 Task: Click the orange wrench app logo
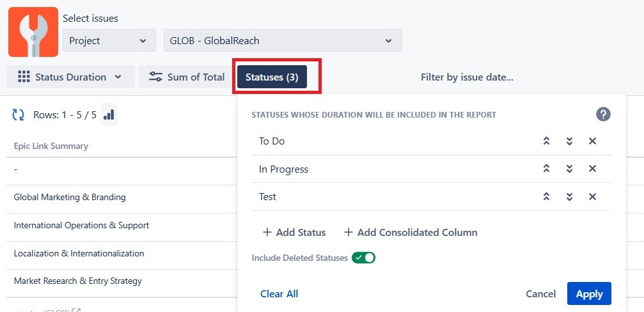point(33,31)
